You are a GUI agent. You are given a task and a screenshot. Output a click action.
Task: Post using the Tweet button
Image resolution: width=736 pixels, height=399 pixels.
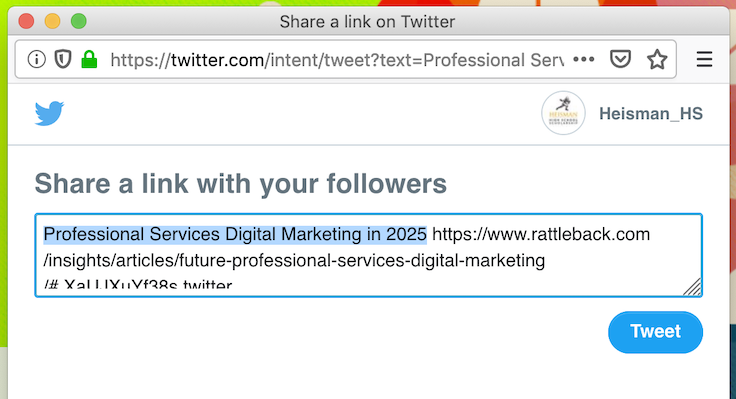(x=655, y=332)
